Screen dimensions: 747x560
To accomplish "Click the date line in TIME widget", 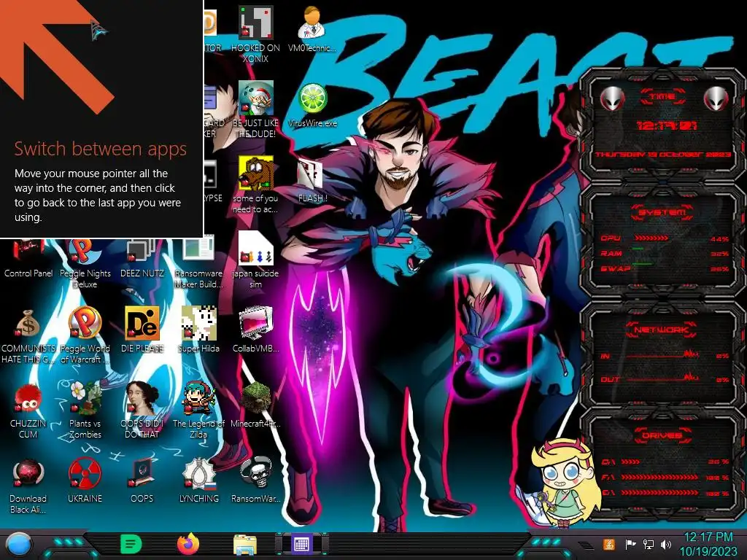I will pos(662,155).
